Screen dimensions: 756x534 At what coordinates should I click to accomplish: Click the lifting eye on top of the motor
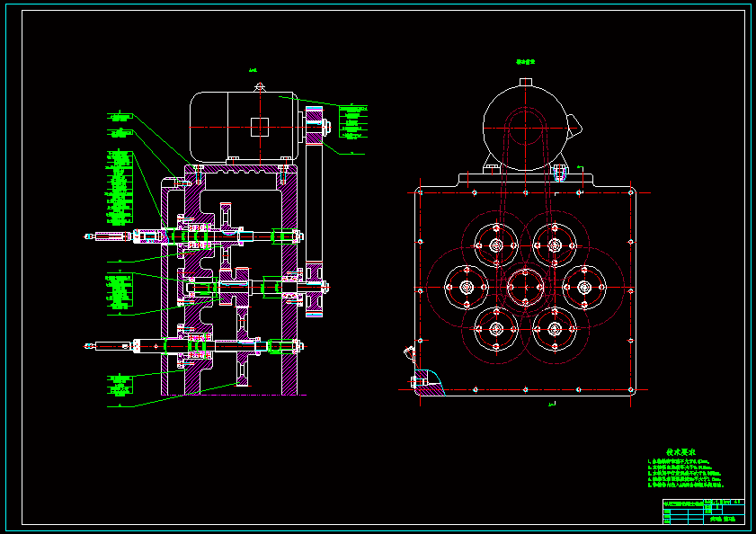260,87
